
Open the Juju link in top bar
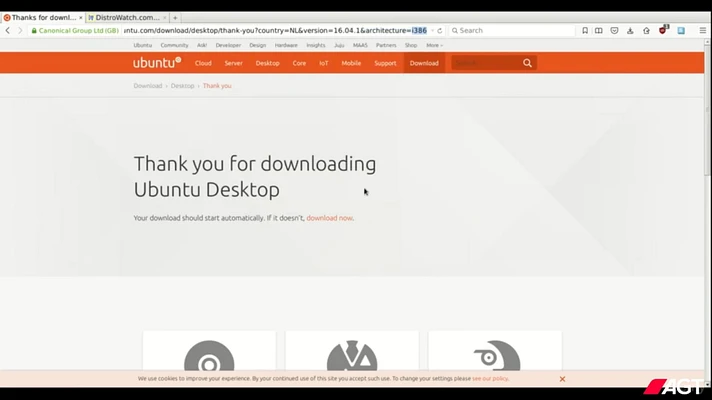pyautogui.click(x=339, y=45)
